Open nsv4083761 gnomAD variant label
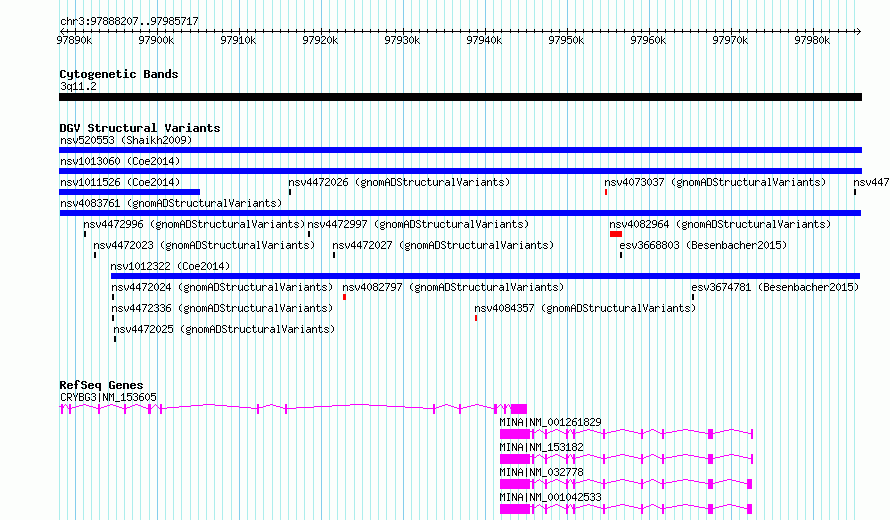 coord(171,203)
